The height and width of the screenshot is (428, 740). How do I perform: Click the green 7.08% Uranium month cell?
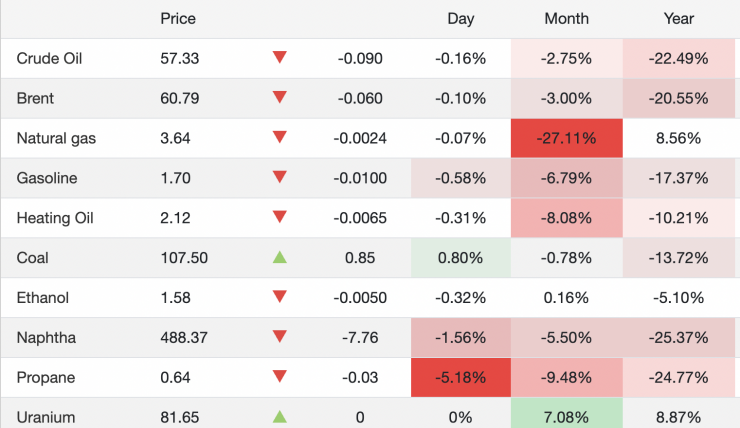pyautogui.click(x=567, y=417)
